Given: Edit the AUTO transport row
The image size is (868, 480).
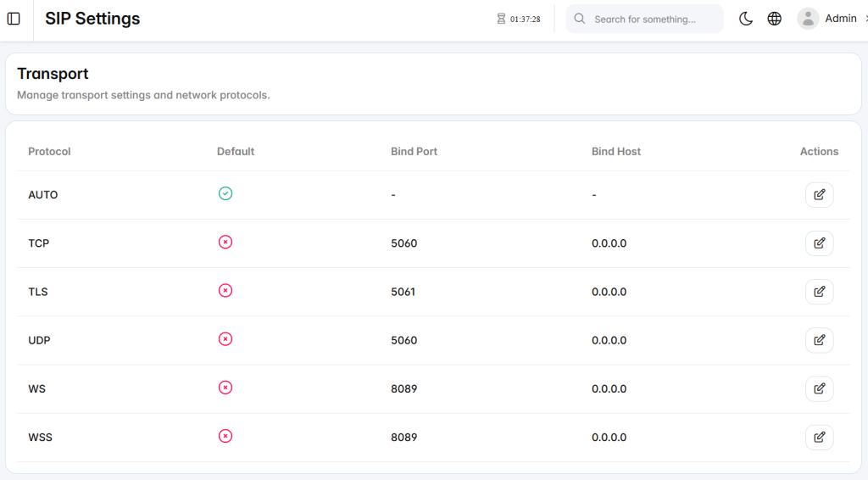Looking at the screenshot, I should click(x=820, y=195).
